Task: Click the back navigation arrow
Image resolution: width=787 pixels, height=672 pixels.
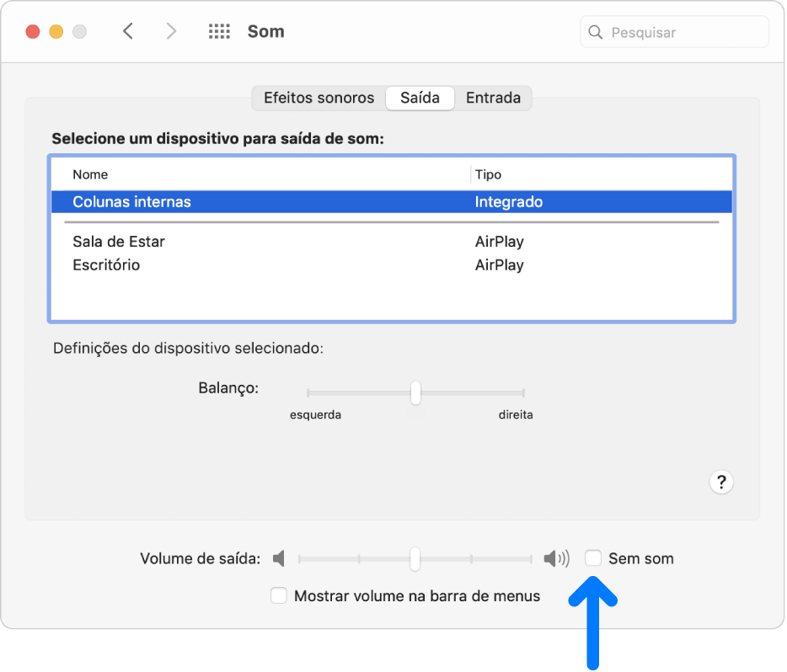Action: click(x=128, y=31)
